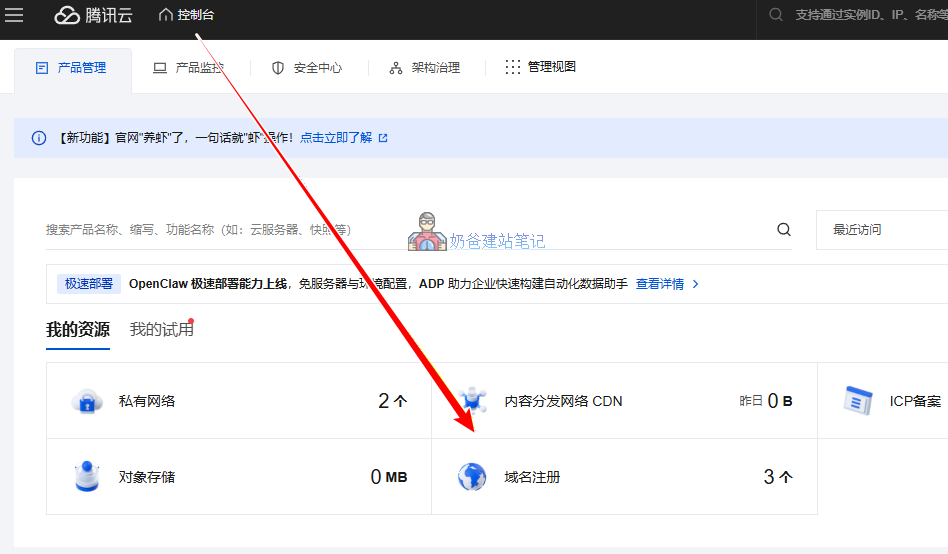Switch to the 产品监控 tab
Viewport: 948px width, 554px height.
[189, 68]
